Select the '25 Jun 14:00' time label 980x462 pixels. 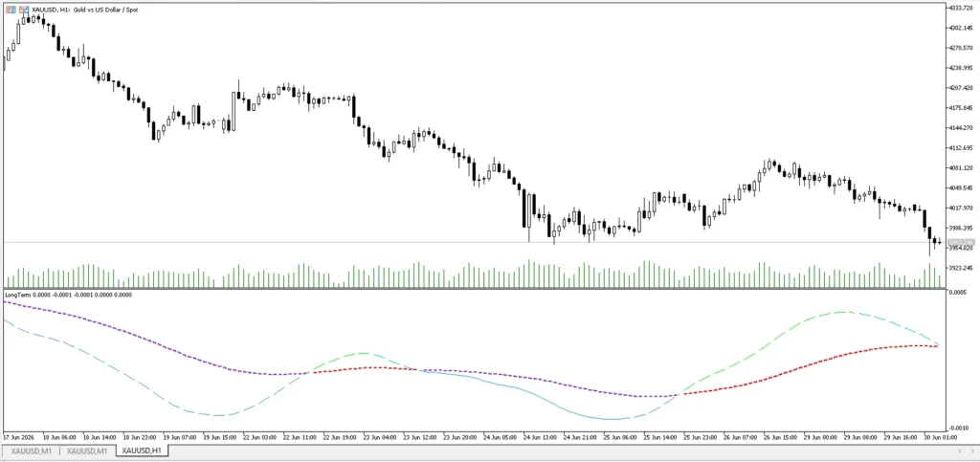659,437
